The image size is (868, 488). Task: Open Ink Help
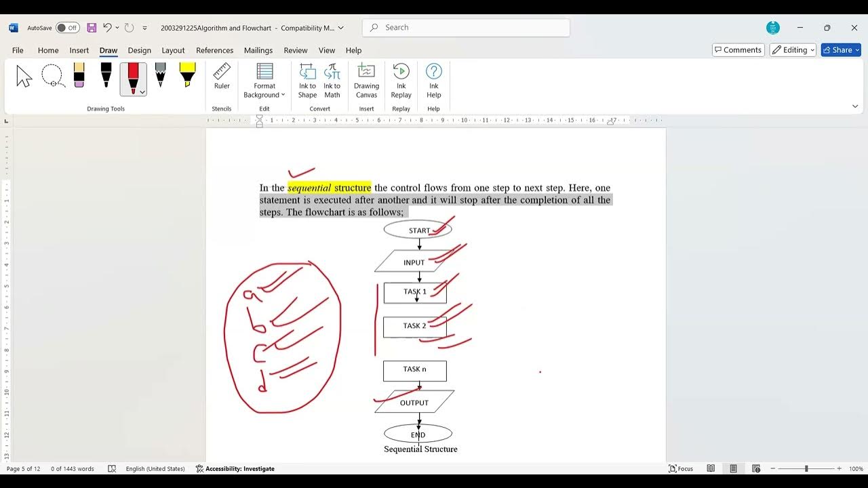pos(434,81)
